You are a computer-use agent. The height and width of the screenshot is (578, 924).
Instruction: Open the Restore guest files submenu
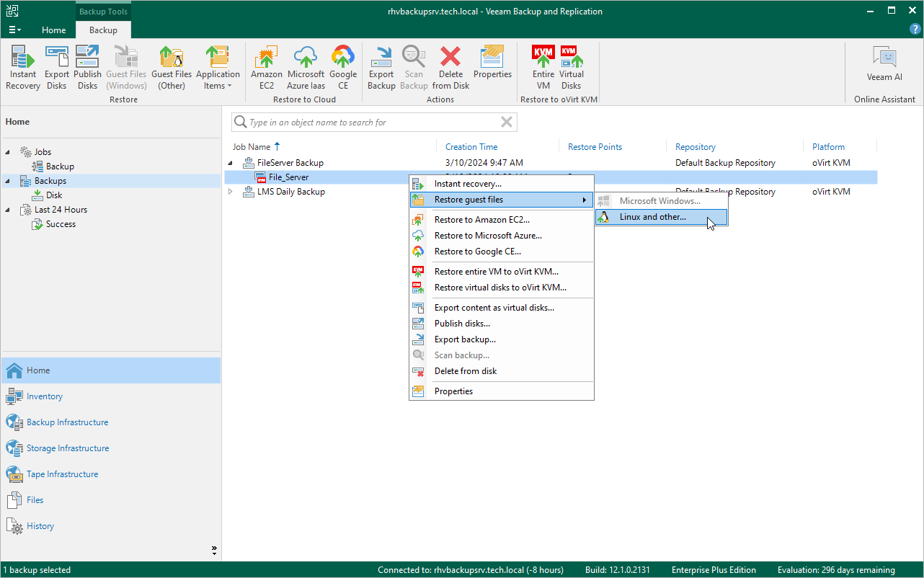pyautogui.click(x=502, y=200)
